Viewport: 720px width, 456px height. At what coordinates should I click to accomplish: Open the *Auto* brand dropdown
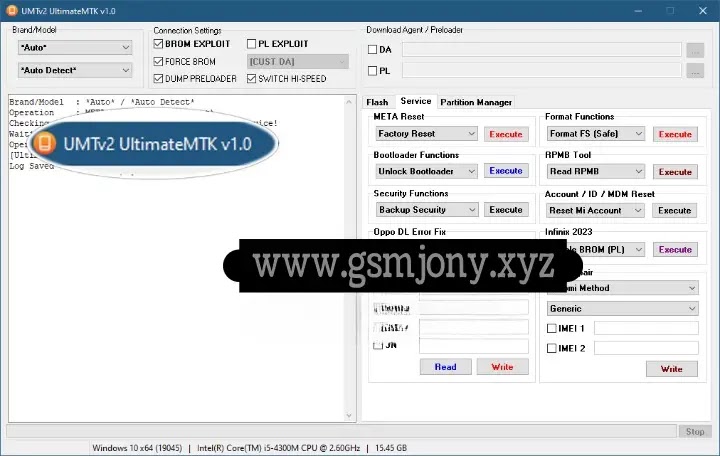pos(75,47)
